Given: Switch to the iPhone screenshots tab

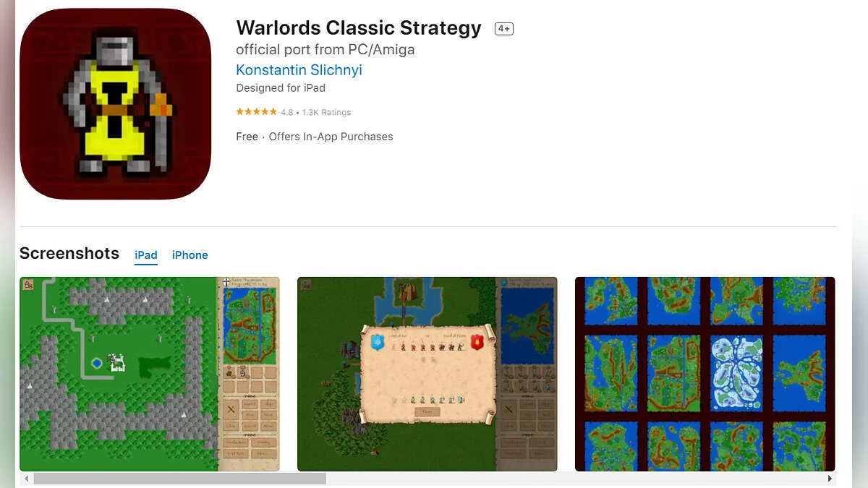Looking at the screenshot, I should 190,255.
